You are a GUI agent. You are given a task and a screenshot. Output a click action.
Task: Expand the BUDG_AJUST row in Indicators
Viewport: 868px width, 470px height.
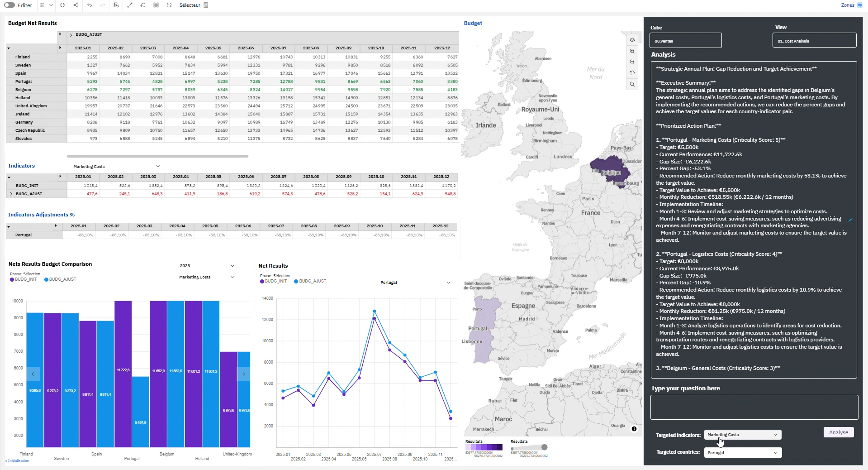click(11, 194)
